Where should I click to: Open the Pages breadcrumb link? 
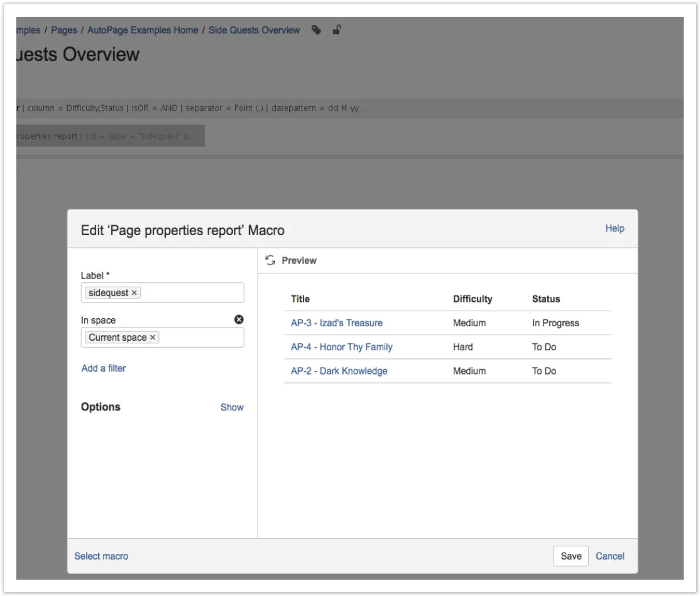coord(64,30)
